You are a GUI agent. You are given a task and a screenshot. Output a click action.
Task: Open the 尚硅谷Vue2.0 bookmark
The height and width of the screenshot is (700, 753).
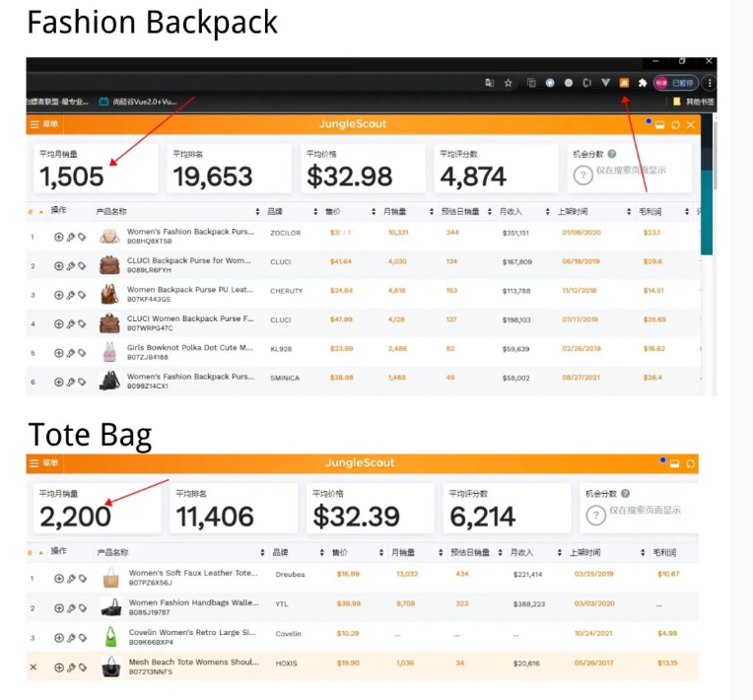click(x=138, y=102)
